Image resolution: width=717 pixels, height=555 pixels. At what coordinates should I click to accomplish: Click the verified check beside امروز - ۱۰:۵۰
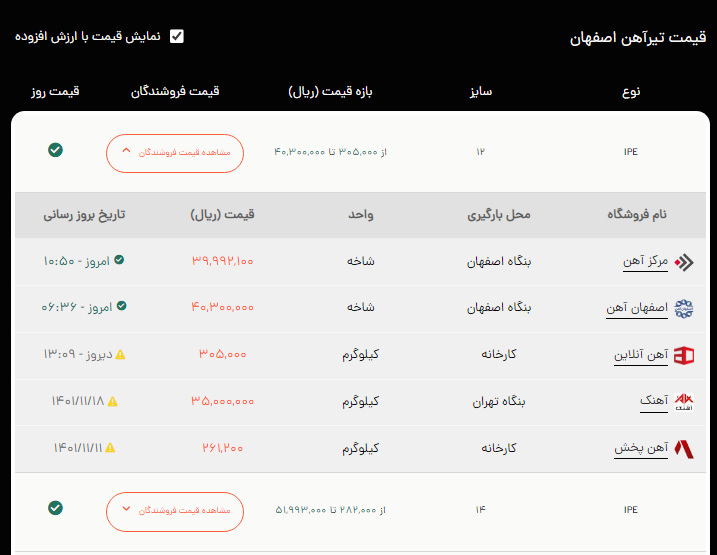pos(119,260)
